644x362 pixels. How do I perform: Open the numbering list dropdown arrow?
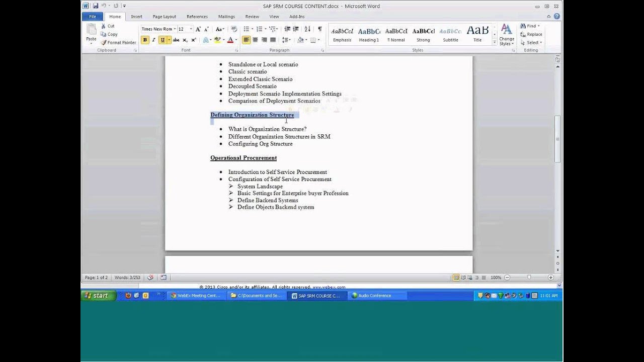[266, 29]
